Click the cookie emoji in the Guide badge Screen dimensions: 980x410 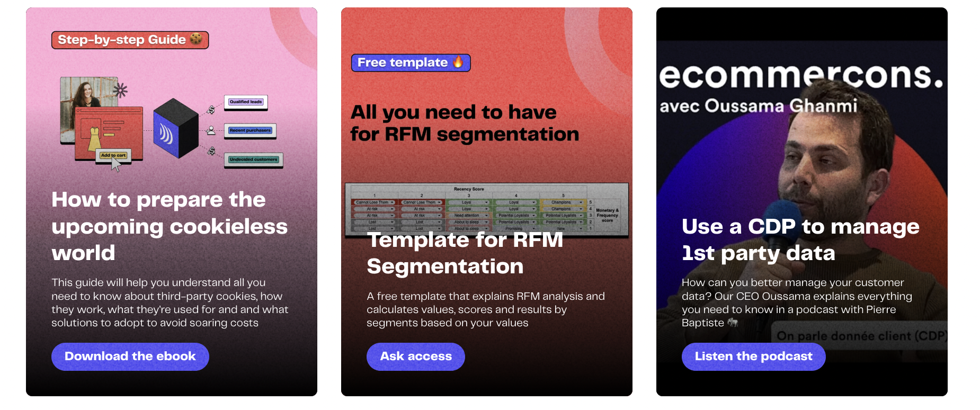click(196, 39)
